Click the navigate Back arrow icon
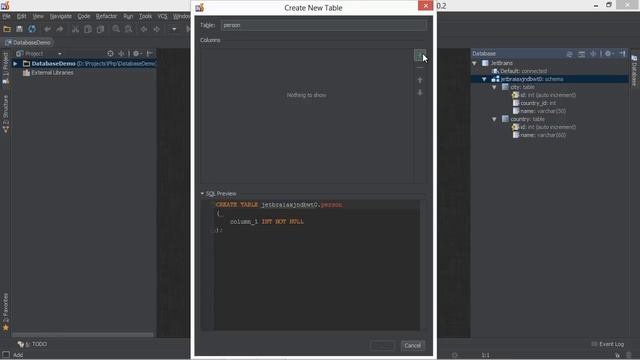The width and height of the screenshot is (640, 360). [x=144, y=29]
